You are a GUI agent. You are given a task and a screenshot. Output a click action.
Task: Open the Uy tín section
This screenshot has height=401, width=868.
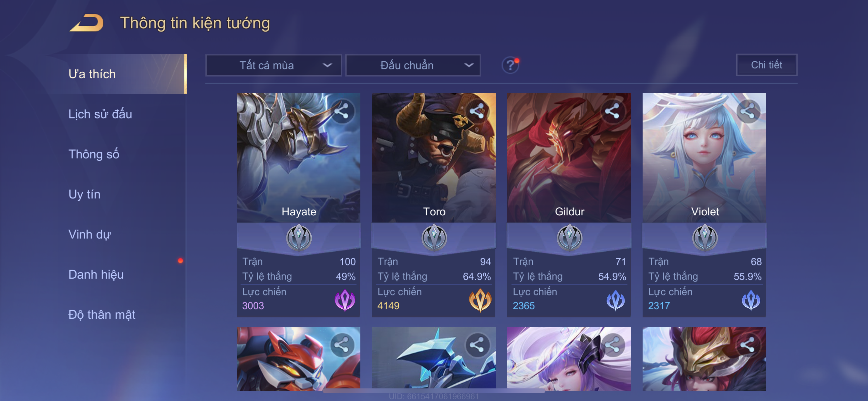click(x=84, y=194)
